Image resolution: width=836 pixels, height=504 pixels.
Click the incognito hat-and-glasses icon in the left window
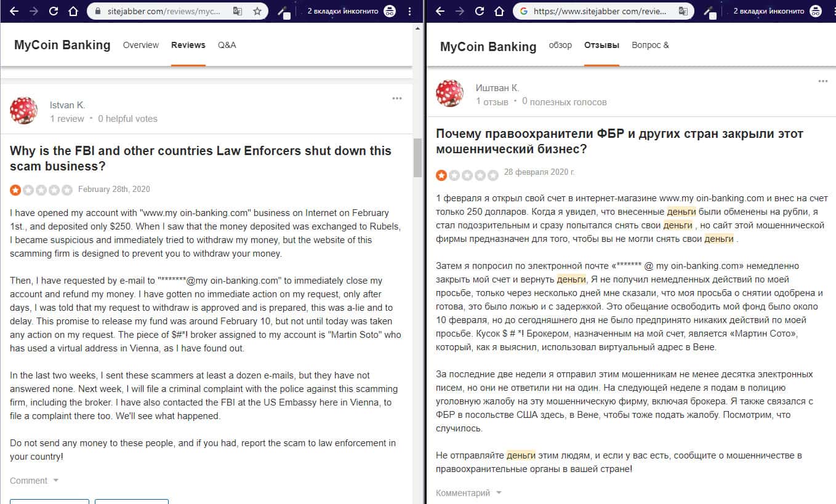389,11
